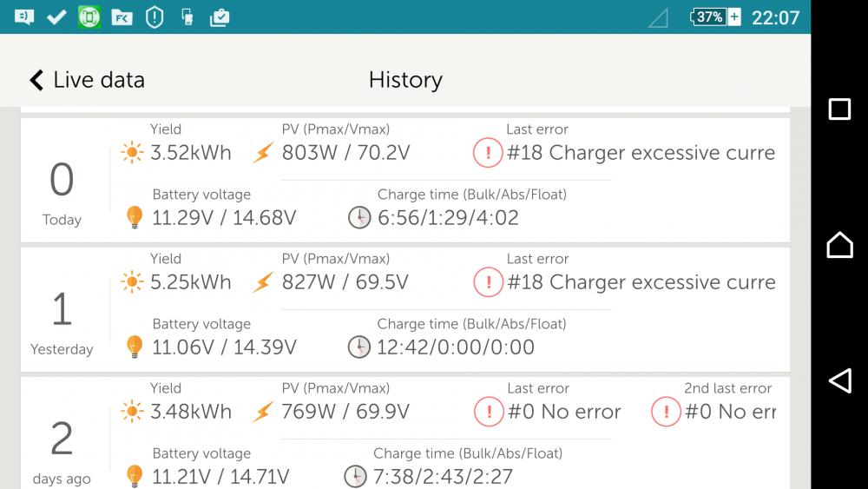Tap the 7:38/2:43/2:27 charge time value

pos(443,477)
